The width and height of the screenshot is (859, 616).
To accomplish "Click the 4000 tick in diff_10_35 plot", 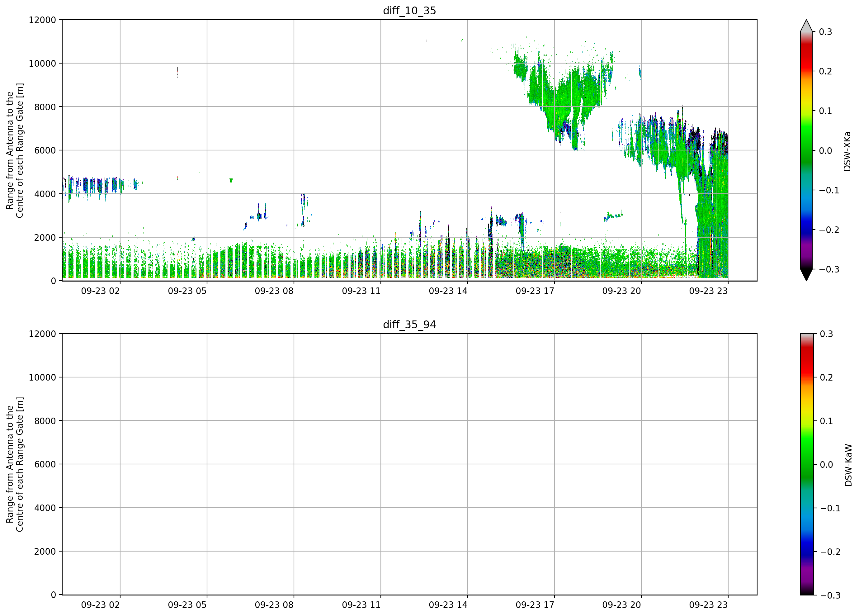I will click(45, 194).
